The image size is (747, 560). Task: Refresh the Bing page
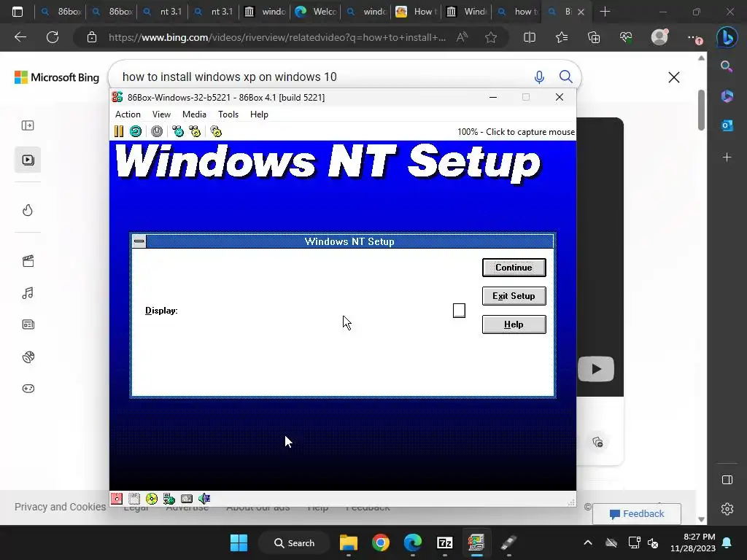[53, 37]
